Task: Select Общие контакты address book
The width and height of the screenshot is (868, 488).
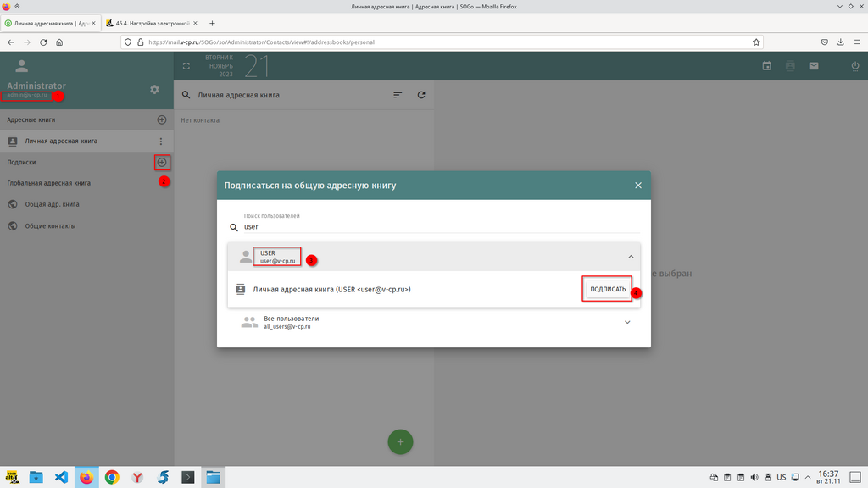Action: tap(50, 226)
